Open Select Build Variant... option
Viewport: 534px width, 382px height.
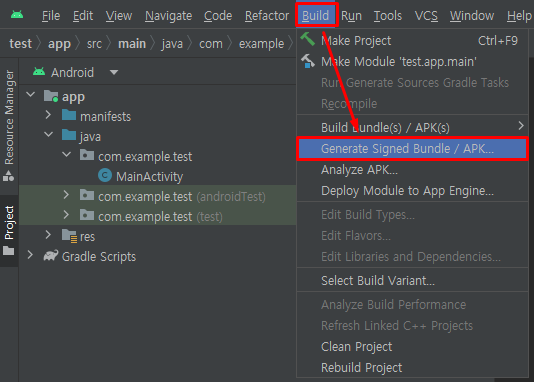tap(412, 281)
